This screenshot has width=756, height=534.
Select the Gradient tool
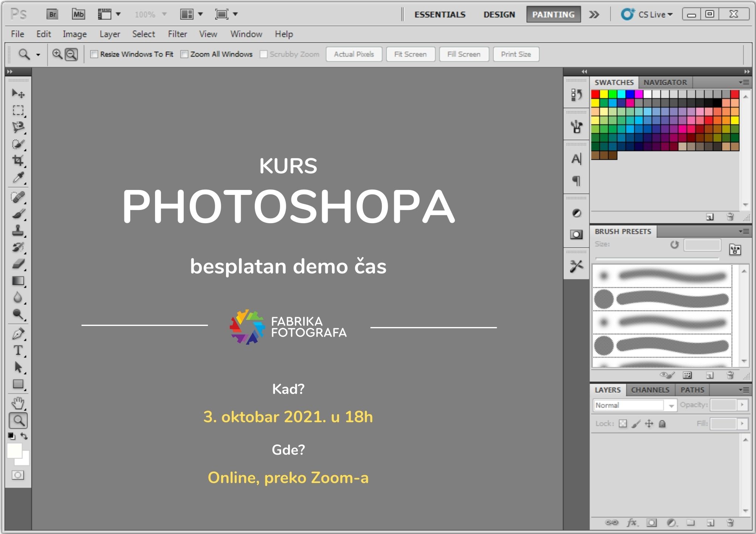tap(18, 281)
